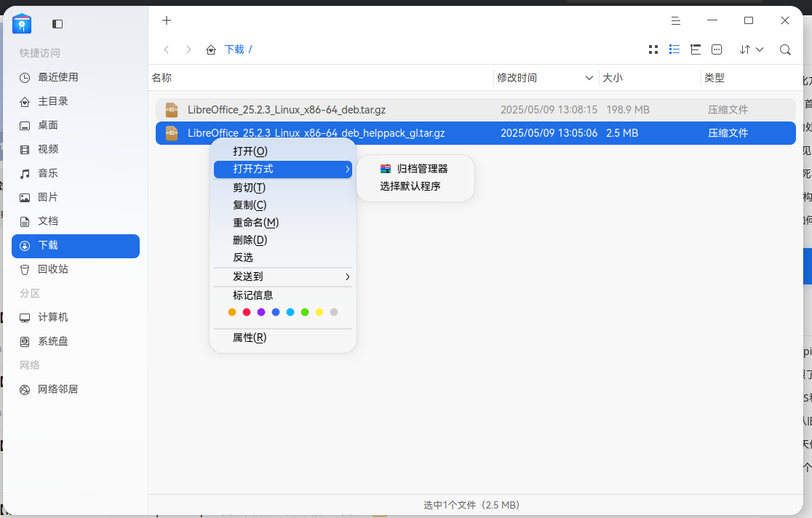Open Videos in sidebar
Screen dimensions: 812x518
pyautogui.click(x=76, y=149)
